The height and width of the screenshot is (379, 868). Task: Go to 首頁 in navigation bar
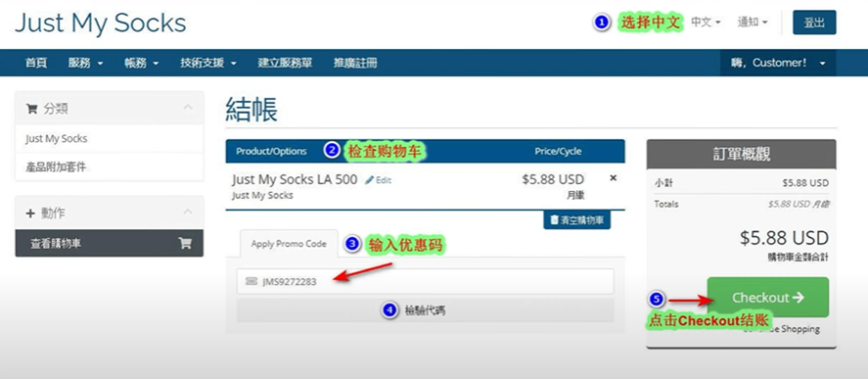pos(36,63)
